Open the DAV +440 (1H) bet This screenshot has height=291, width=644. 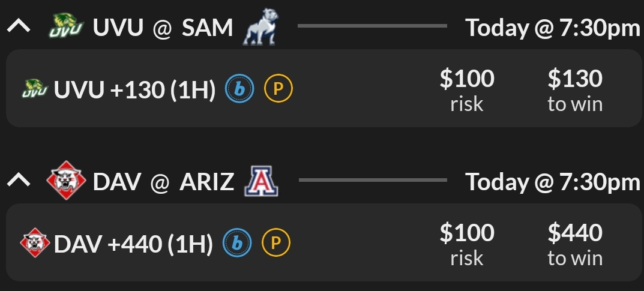point(133,244)
